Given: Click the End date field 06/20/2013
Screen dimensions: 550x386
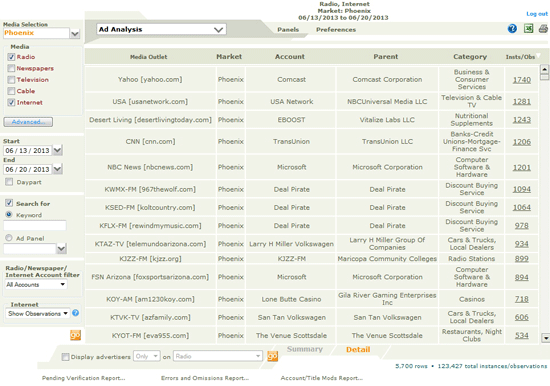Looking at the screenshot, I should 28,169.
